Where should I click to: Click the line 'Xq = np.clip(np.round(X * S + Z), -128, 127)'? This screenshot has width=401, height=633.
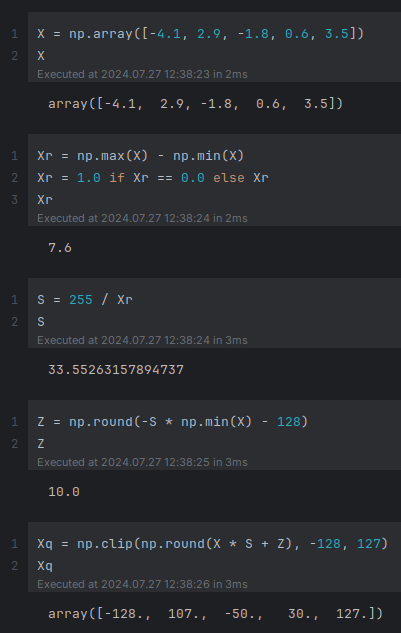click(212, 544)
